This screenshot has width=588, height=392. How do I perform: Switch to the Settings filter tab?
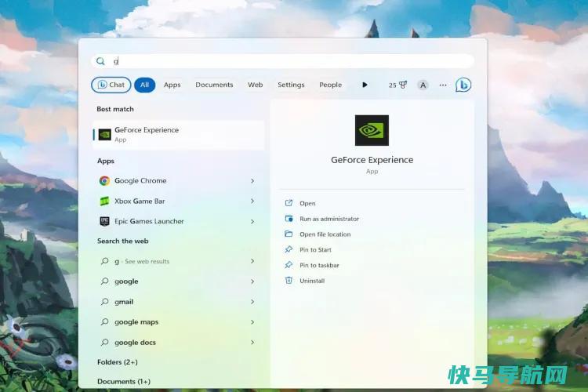(291, 85)
